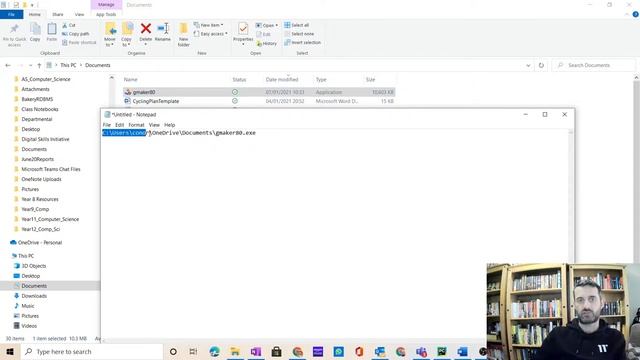Switch to the Explorer View ribbon tab
Screen dimensions: 640x360
(x=79, y=14)
